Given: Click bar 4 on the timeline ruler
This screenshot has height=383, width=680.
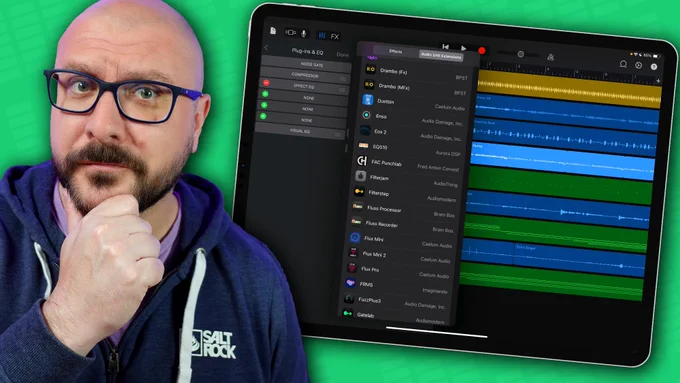Looking at the screenshot, I should click(x=547, y=70).
